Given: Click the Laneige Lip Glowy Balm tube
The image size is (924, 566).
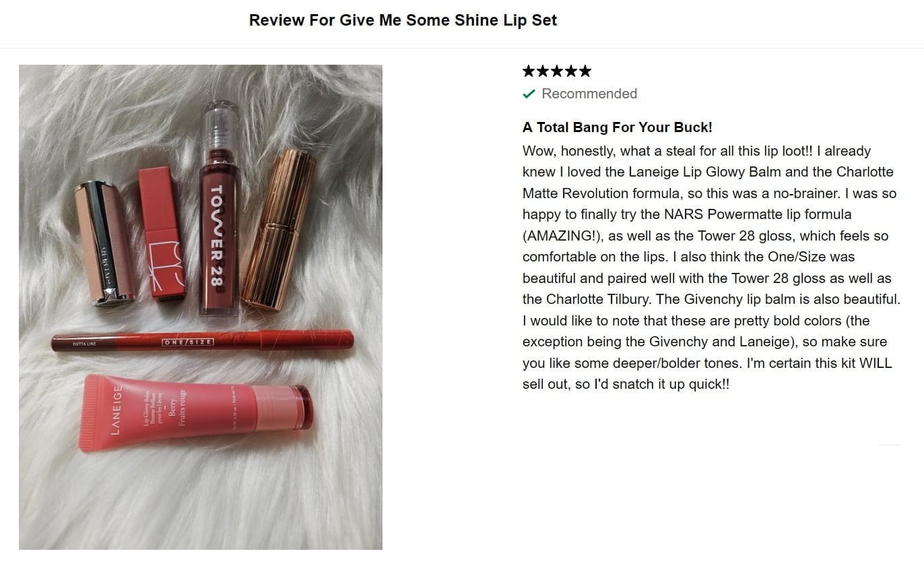Looking at the screenshot, I should [x=195, y=412].
